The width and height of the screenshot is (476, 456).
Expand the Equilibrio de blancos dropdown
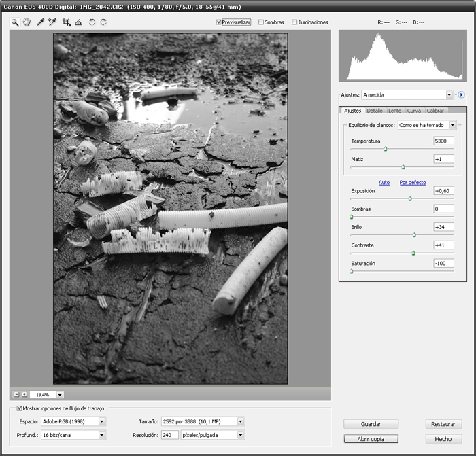click(x=452, y=125)
